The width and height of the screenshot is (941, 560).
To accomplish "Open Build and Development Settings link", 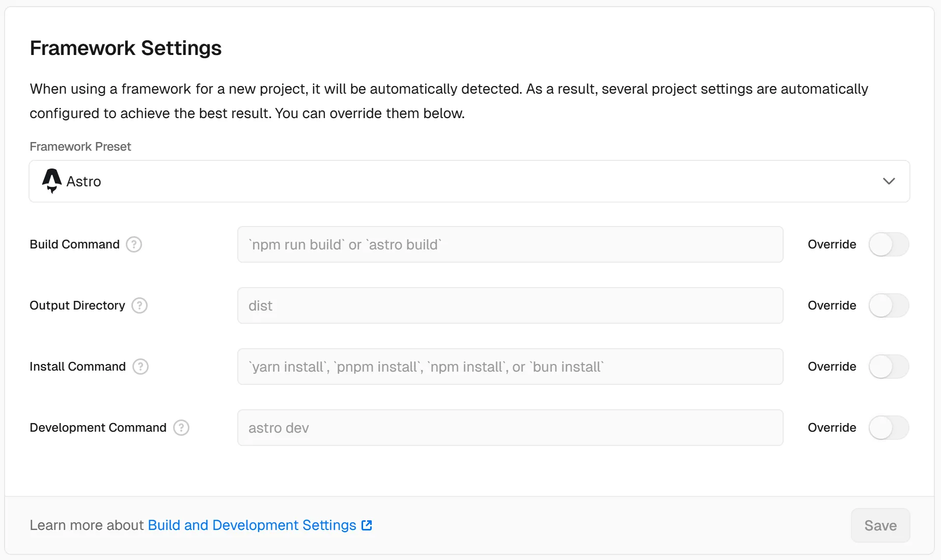I will click(x=252, y=525).
